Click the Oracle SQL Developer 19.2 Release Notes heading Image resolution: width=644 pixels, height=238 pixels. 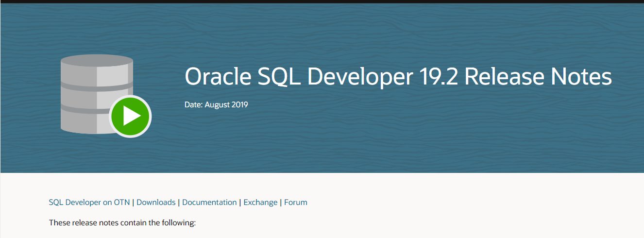(398, 77)
